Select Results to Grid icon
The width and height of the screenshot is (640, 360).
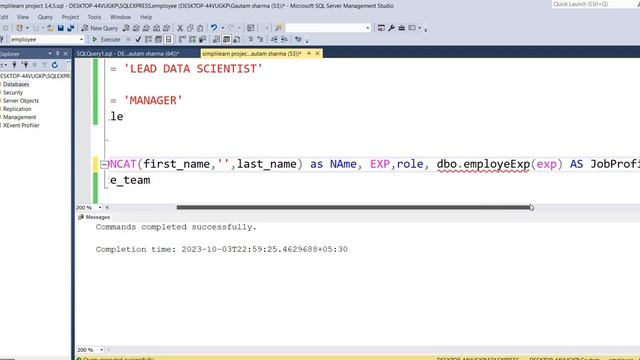pyautogui.click(x=226, y=40)
